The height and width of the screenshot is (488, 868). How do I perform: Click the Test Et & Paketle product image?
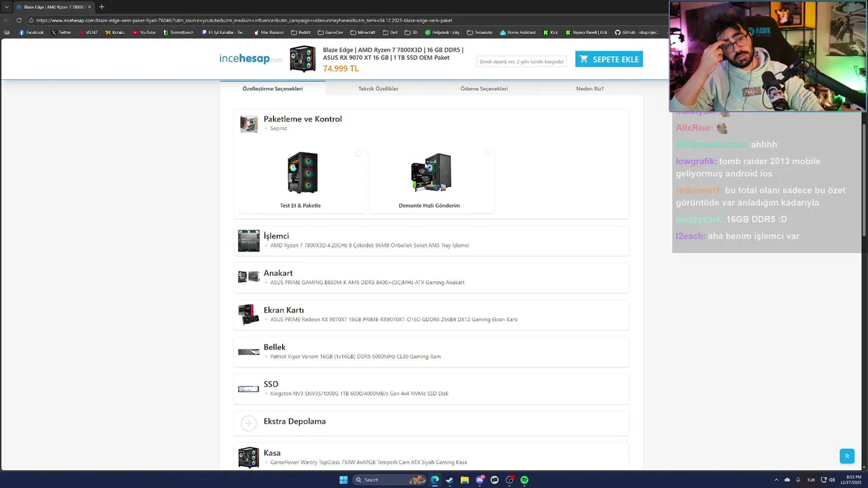click(302, 172)
